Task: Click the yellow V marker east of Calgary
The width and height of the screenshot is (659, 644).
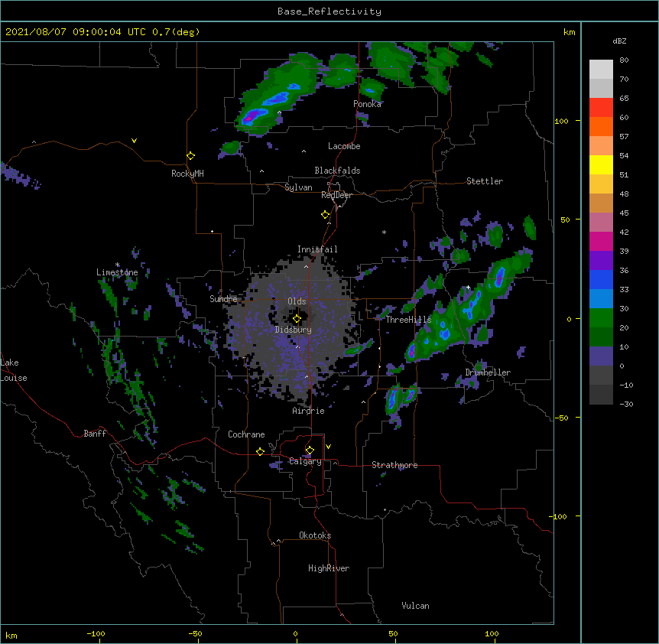Action: (328, 447)
